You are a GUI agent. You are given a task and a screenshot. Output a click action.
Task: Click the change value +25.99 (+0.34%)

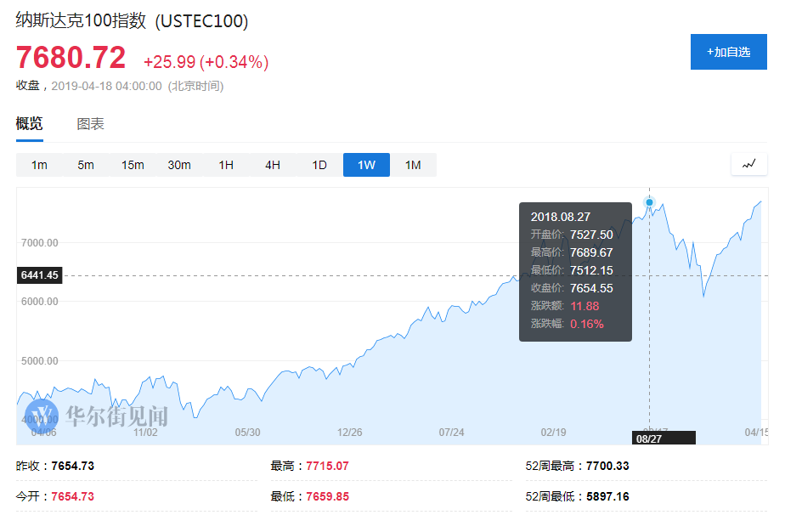(206, 62)
